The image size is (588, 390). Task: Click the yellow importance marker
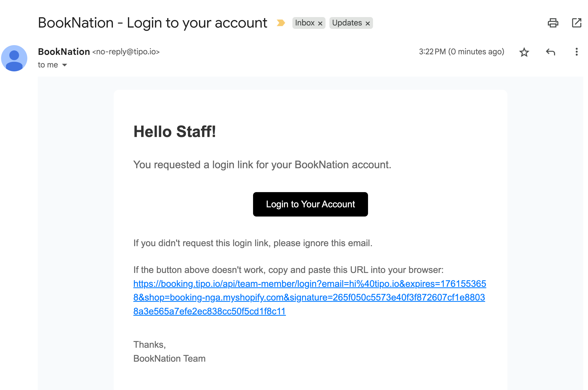pyautogui.click(x=281, y=23)
